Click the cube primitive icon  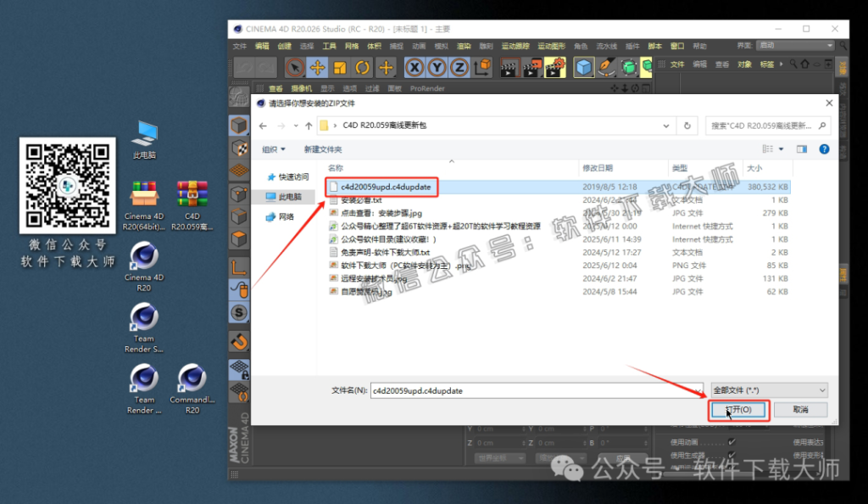pos(582,67)
